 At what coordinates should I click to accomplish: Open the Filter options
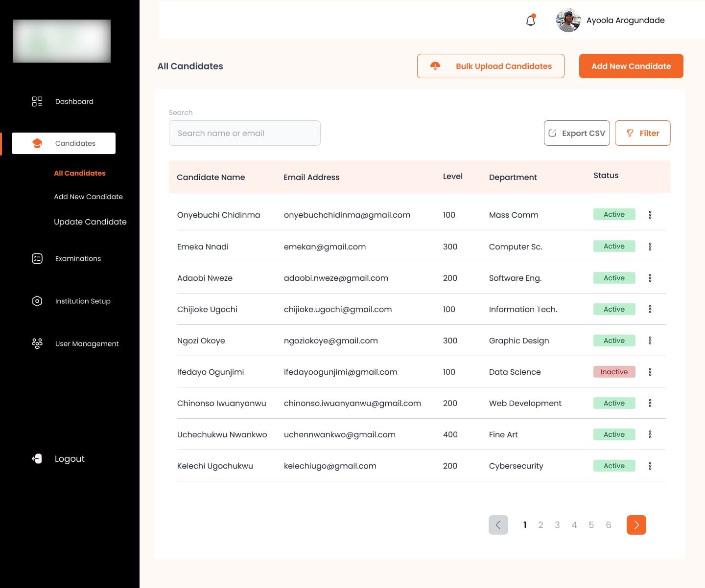642,133
